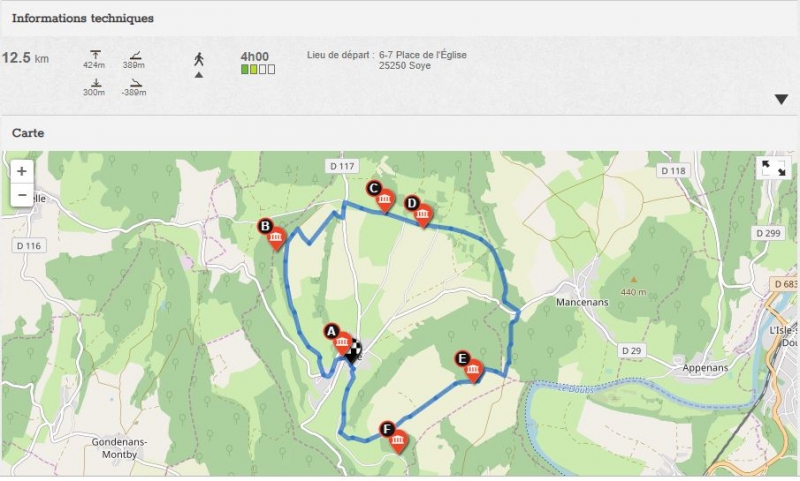Image resolution: width=800 pixels, height=481 pixels.
Task: Select point of interest marker E
Action: click(x=469, y=367)
